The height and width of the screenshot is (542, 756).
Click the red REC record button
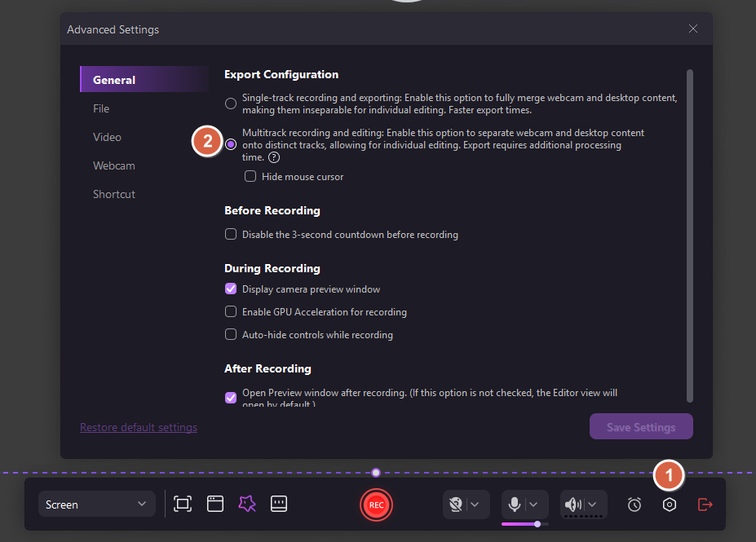(x=376, y=505)
